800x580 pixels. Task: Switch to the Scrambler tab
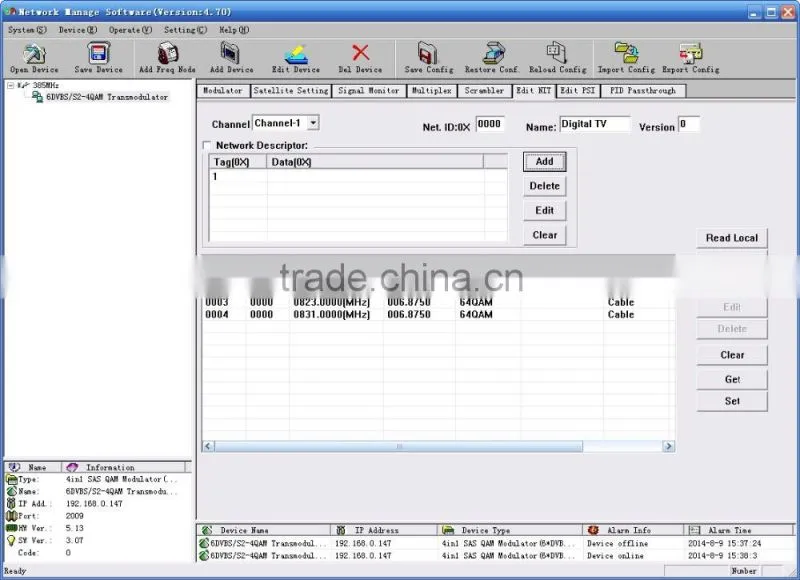click(x=484, y=91)
